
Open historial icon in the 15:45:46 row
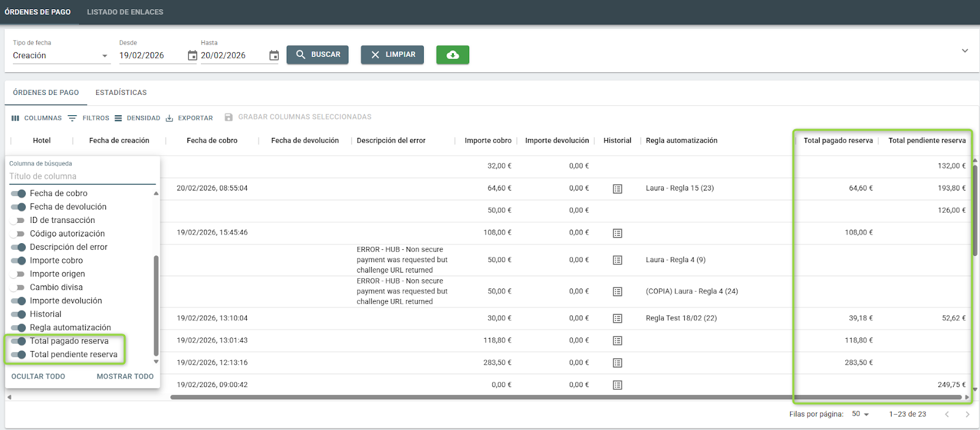617,233
